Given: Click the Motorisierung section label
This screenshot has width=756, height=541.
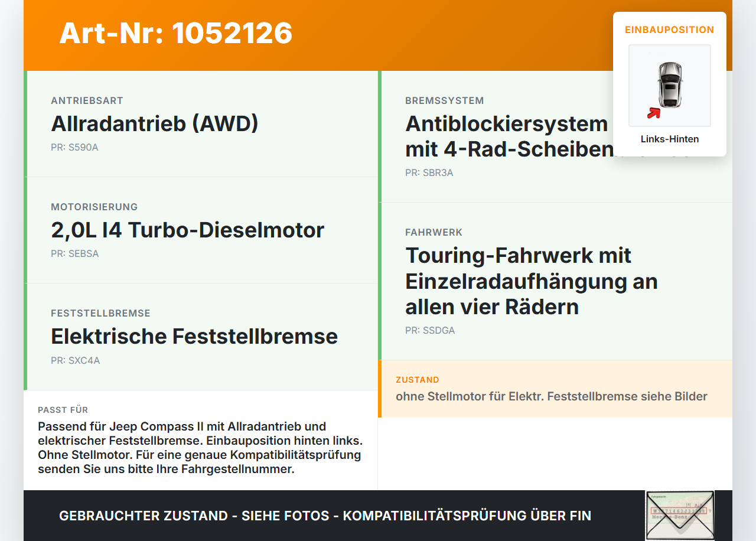Looking at the screenshot, I should click(94, 207).
